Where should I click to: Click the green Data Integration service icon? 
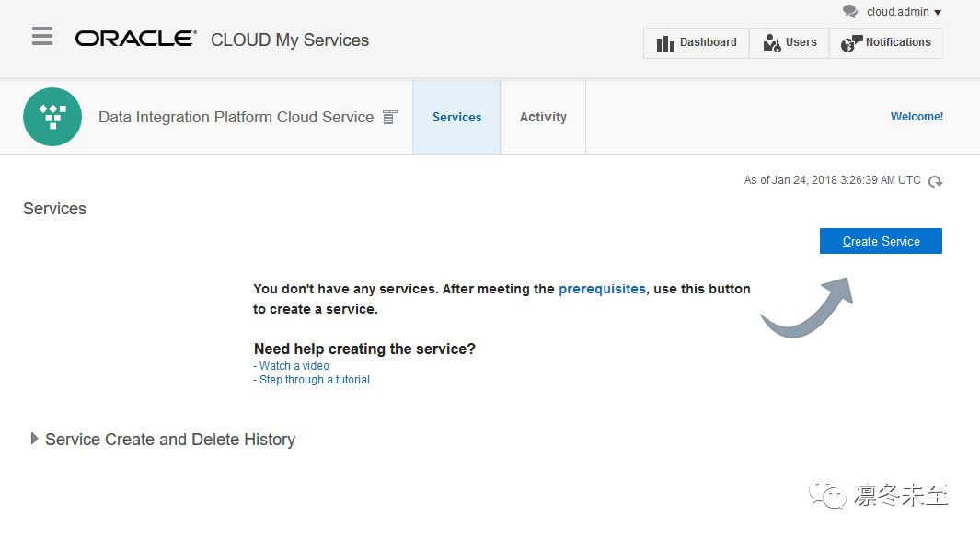pyautogui.click(x=52, y=117)
